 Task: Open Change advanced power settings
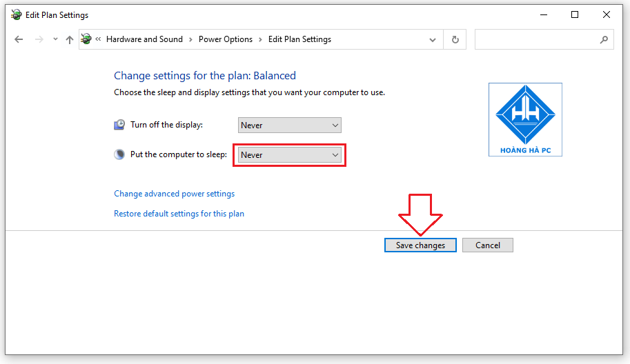tap(175, 194)
